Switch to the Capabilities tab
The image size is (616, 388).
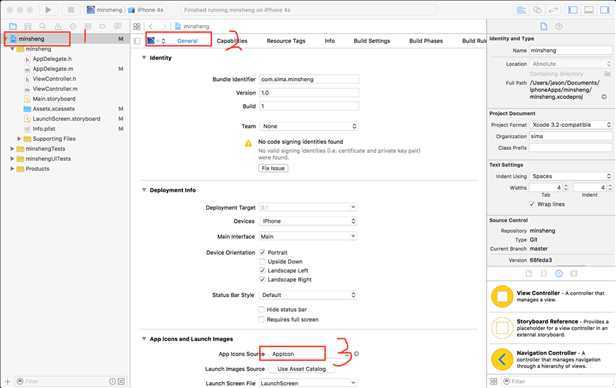232,41
